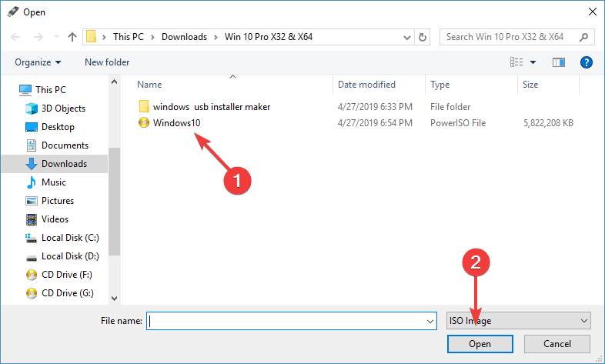Open the ISO Image file type dropdown
Image resolution: width=605 pixels, height=364 pixels.
(518, 321)
